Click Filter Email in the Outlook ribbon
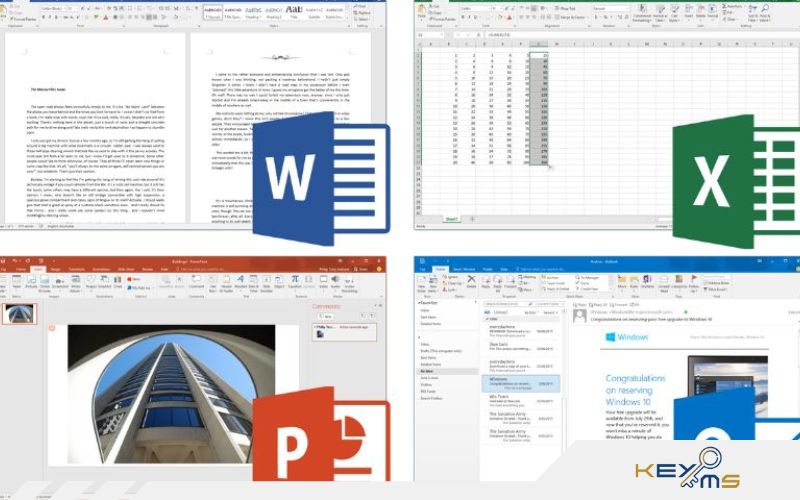Viewport: 800px width, 500px height. [x=718, y=289]
